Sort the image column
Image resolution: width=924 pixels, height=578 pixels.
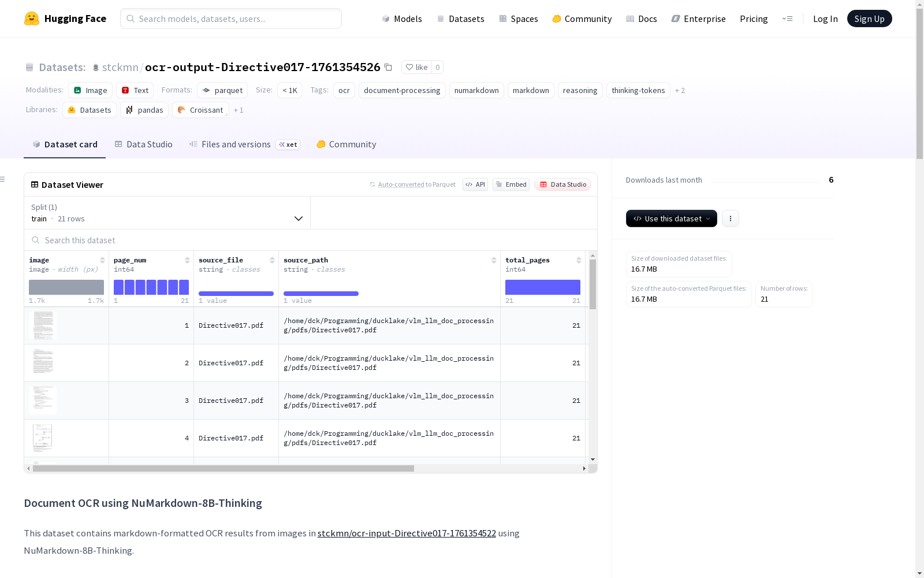click(x=102, y=260)
